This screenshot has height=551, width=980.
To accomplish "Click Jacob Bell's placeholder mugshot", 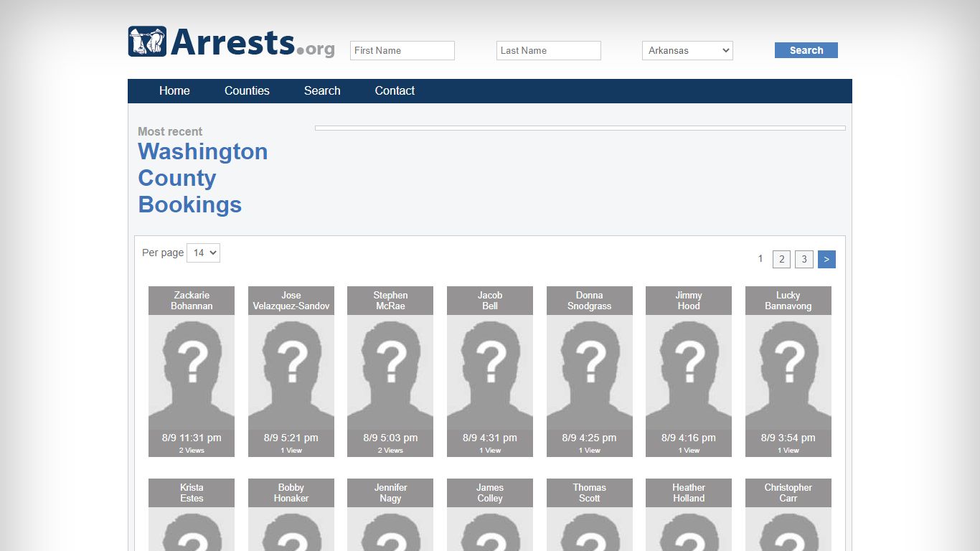I will pos(490,372).
